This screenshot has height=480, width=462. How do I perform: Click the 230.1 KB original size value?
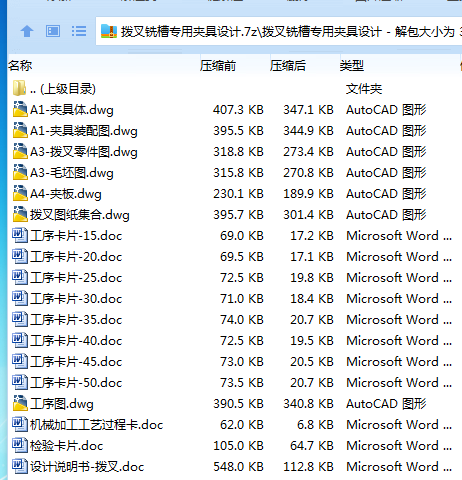tap(238, 194)
